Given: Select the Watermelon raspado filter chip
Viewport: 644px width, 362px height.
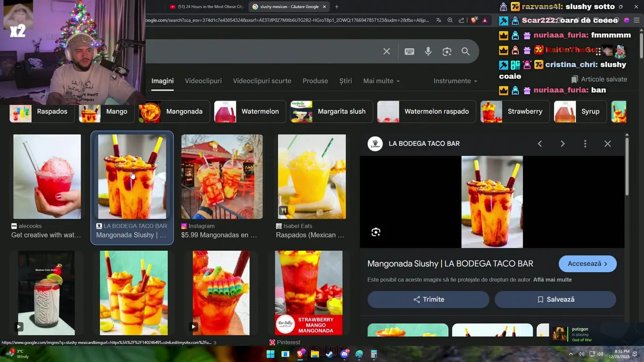Looking at the screenshot, I should (x=427, y=112).
